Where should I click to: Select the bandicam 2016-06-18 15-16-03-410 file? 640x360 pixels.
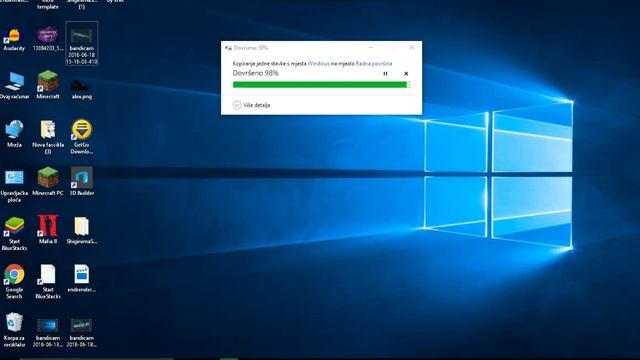tap(82, 44)
